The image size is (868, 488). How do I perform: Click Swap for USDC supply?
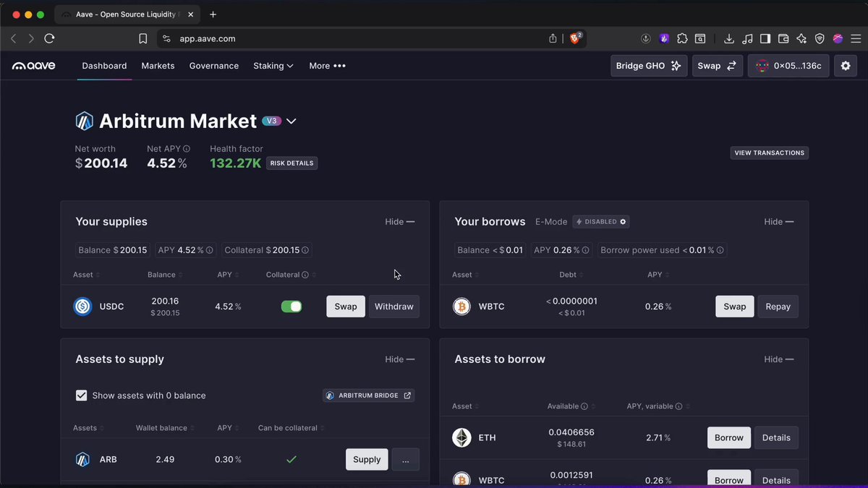[x=346, y=307]
